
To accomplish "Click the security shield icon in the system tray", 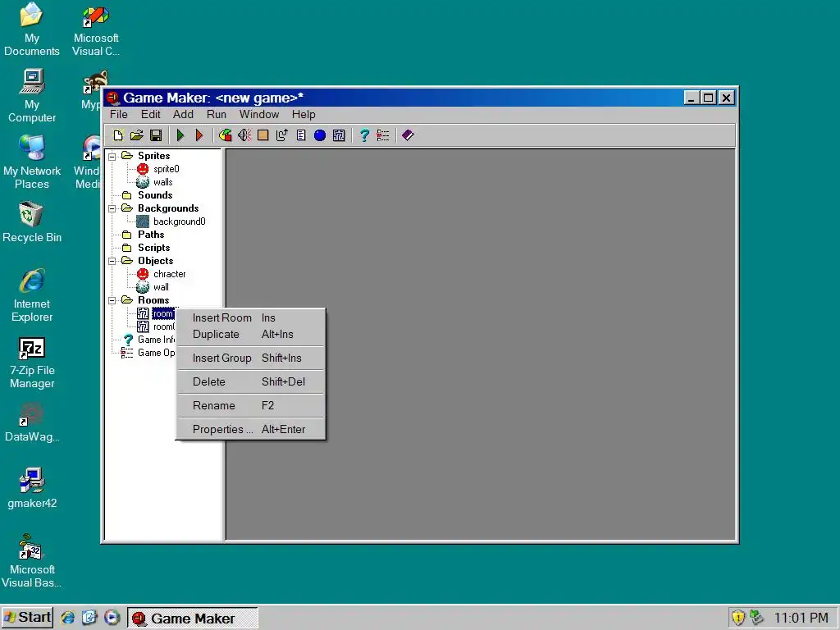I will [738, 618].
